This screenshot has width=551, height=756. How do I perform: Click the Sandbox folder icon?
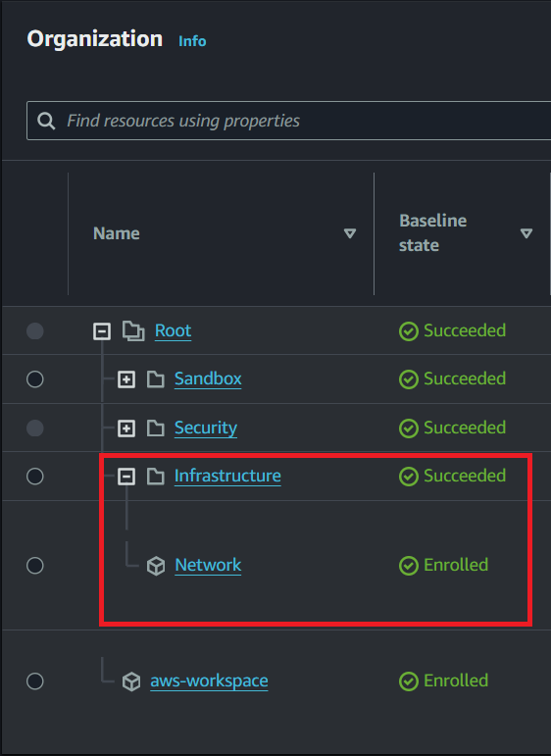coord(155,379)
